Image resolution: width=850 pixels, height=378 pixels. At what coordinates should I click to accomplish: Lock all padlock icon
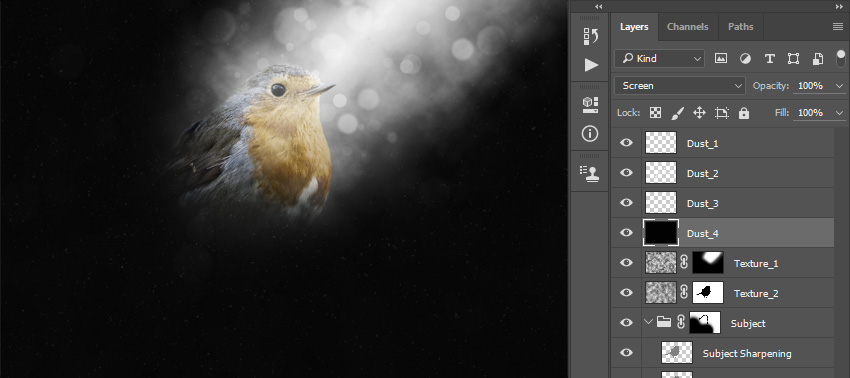pos(744,113)
